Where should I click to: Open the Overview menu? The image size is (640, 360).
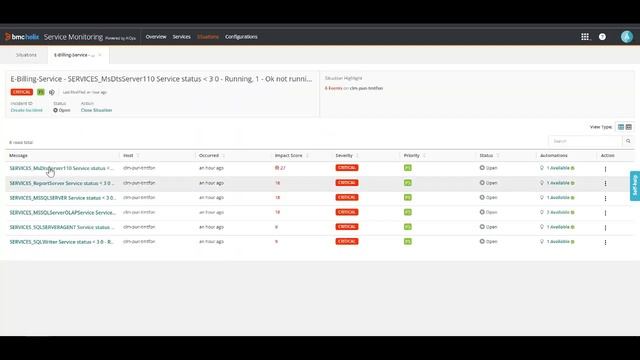[156, 37]
